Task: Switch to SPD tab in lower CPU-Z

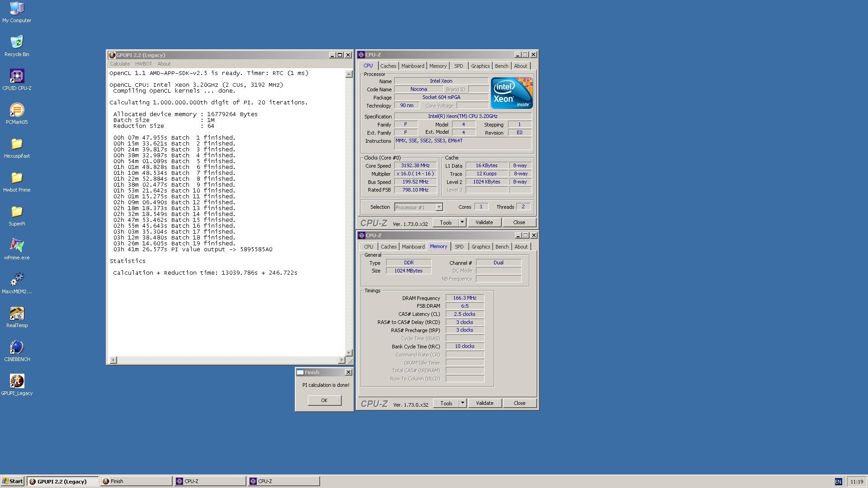Action: tap(459, 247)
